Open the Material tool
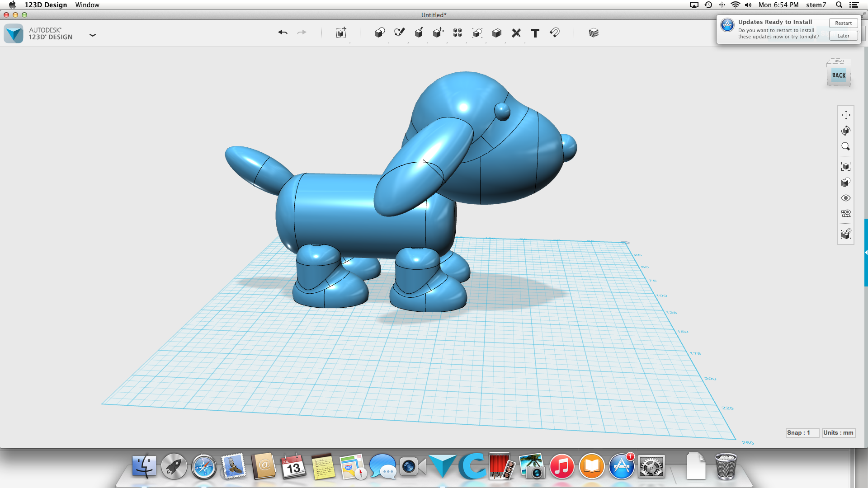The image size is (868, 488). [x=594, y=33]
